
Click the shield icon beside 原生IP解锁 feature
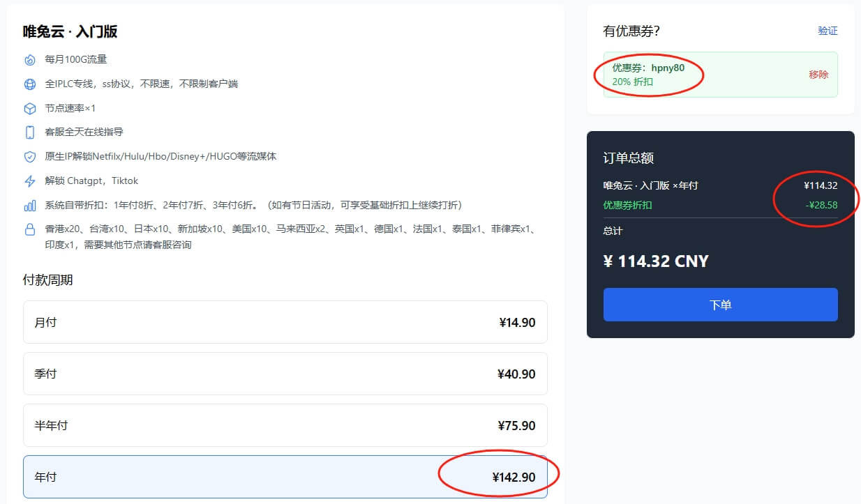[x=29, y=156]
